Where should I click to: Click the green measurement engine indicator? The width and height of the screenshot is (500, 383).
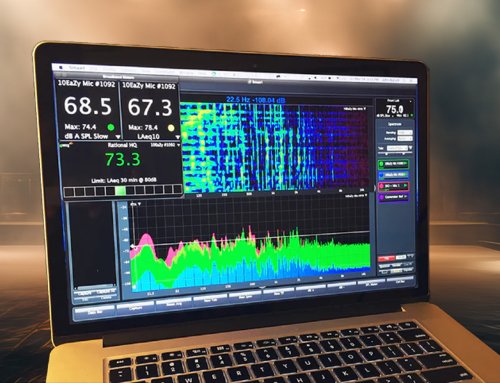382,164
